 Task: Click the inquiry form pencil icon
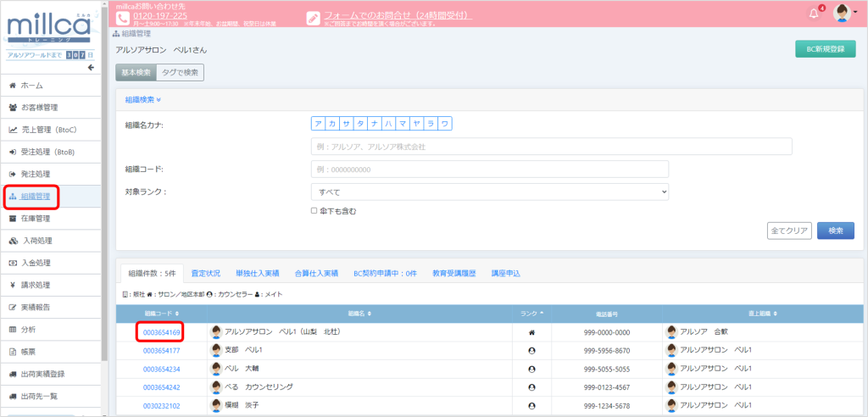click(x=314, y=17)
